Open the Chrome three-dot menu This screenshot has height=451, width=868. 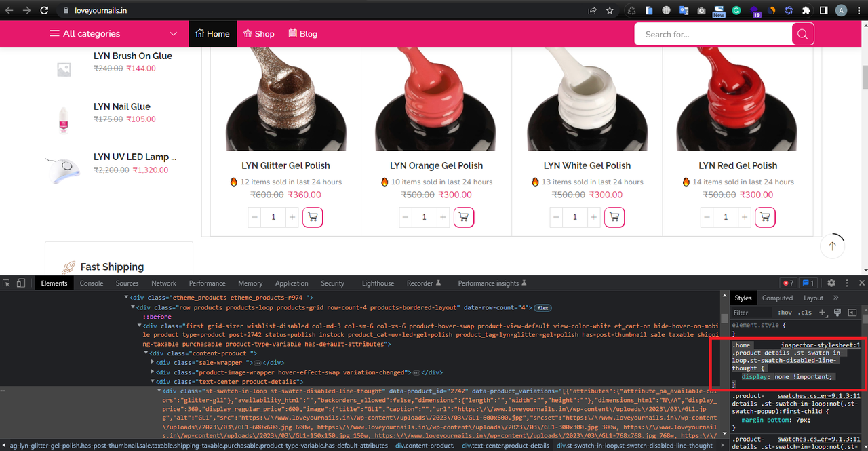pyautogui.click(x=859, y=11)
